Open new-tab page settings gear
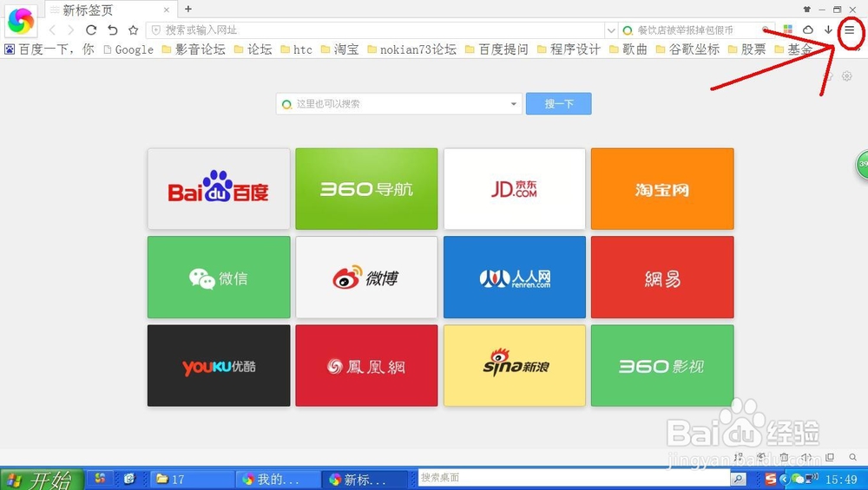 [x=847, y=76]
